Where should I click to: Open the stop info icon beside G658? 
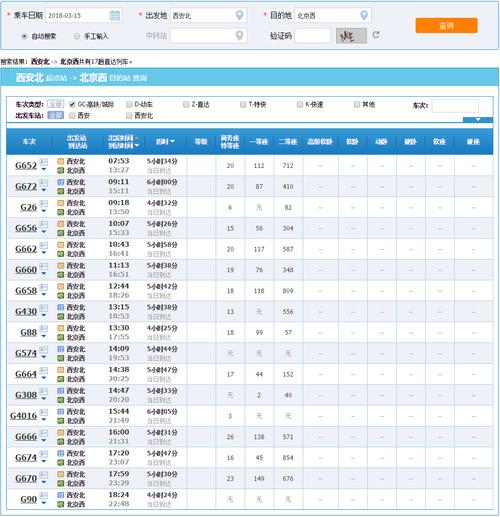(x=44, y=287)
